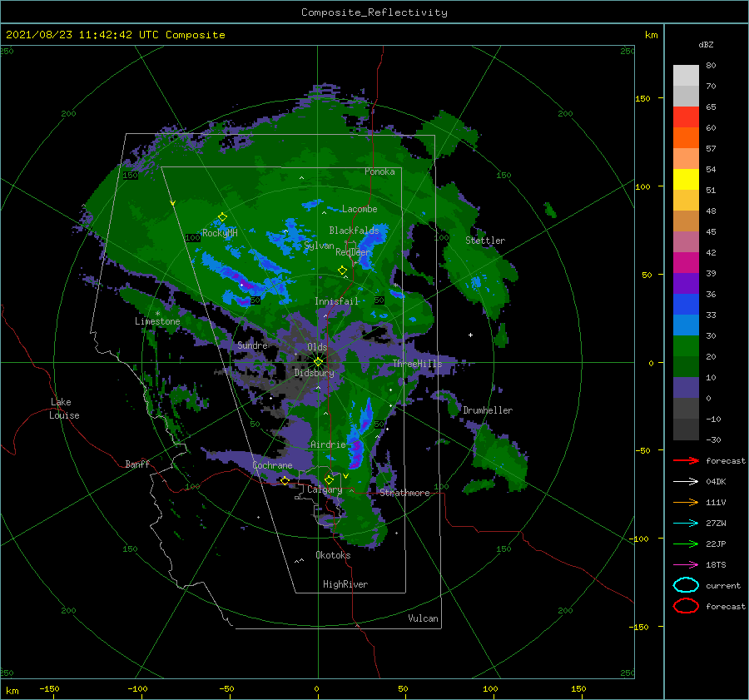Select the Strathmore label
Image resolution: width=749 pixels, height=700 pixels.
point(405,493)
